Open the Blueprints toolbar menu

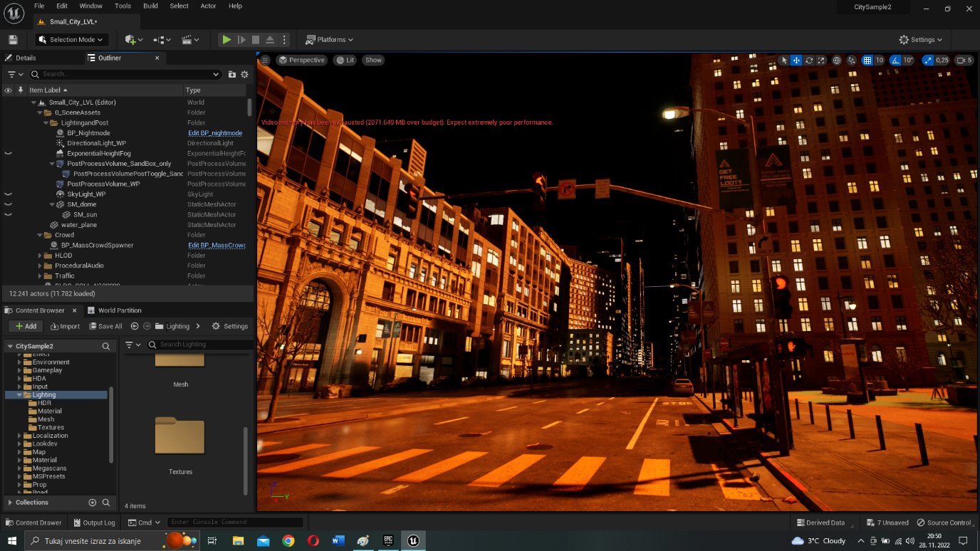[x=162, y=40]
